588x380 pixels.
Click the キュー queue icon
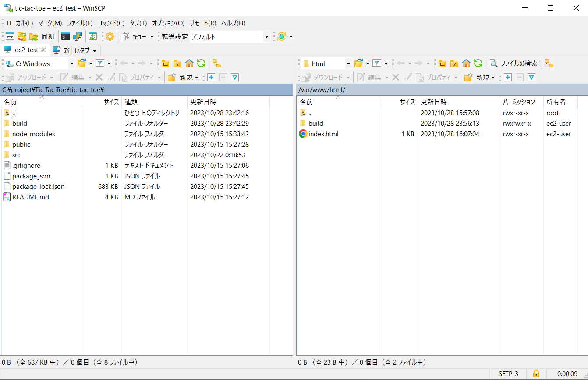(125, 37)
